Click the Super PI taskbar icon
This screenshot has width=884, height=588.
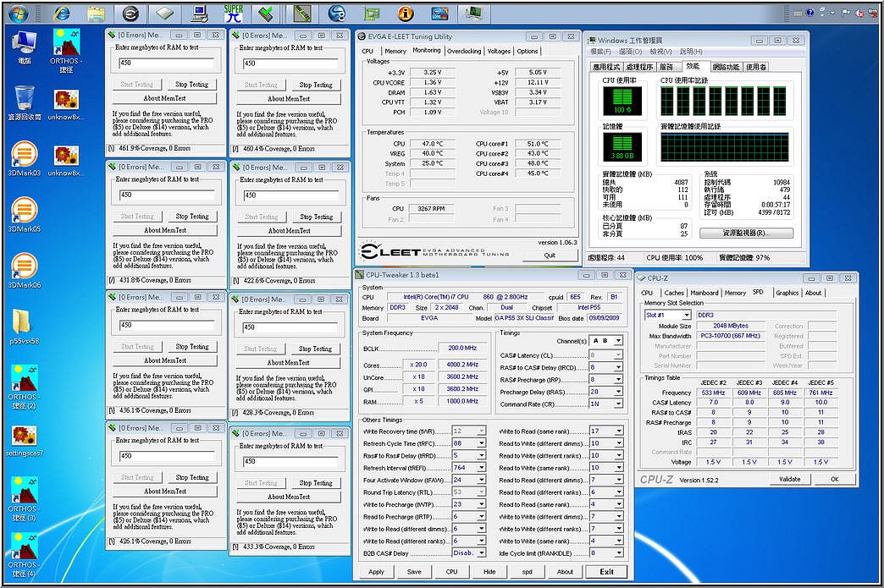233,13
